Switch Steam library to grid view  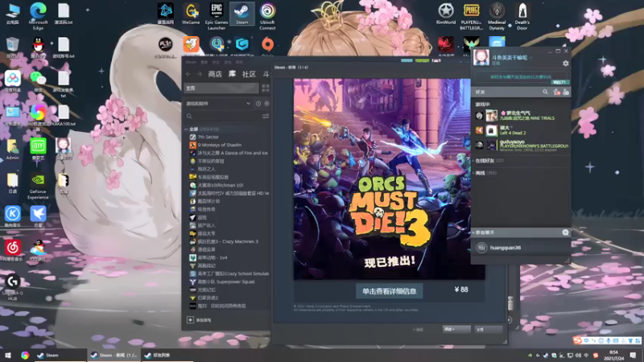266,88
